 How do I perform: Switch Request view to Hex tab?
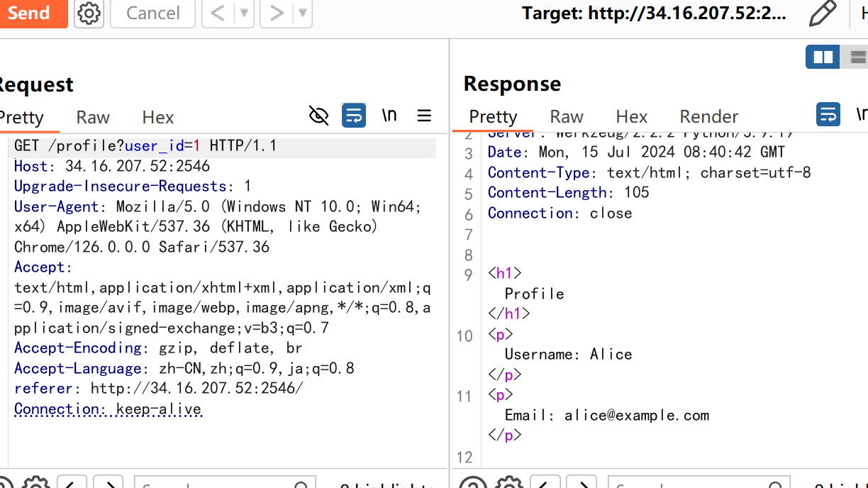pos(157,117)
